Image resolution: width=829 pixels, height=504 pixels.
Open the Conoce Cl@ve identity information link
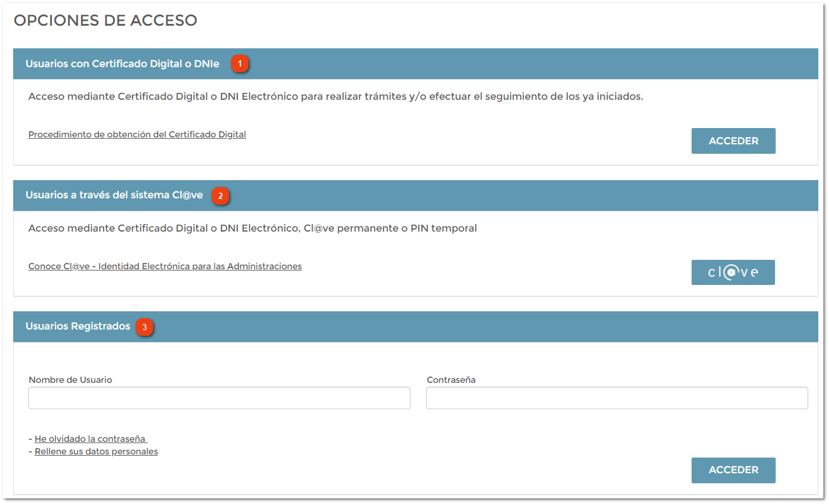tap(164, 265)
